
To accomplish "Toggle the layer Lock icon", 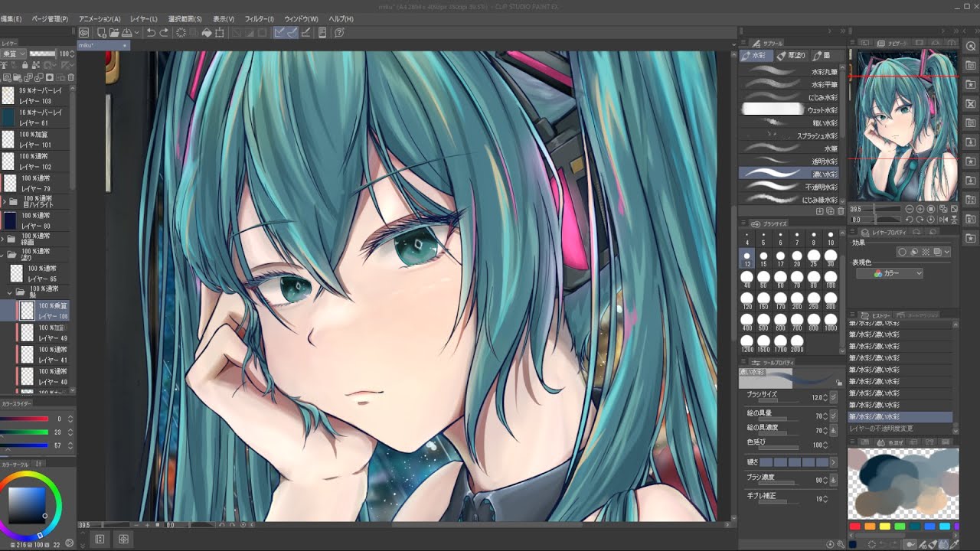I will click(x=24, y=65).
